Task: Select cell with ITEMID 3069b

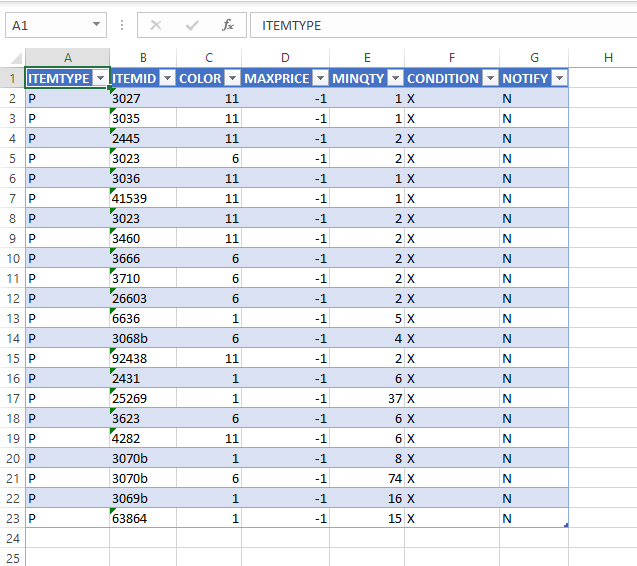Action: (143, 498)
